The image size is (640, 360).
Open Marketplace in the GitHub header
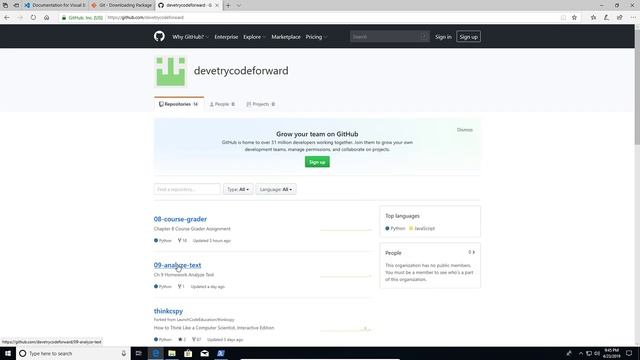tap(286, 37)
